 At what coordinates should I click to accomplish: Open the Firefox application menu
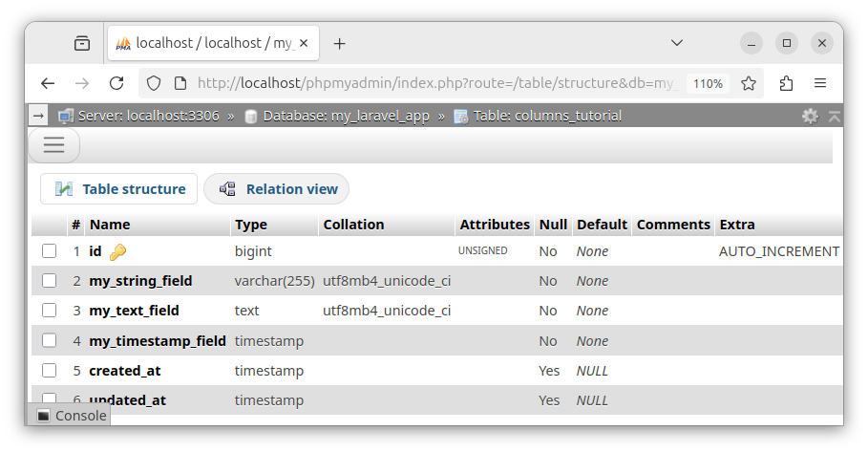tap(820, 83)
